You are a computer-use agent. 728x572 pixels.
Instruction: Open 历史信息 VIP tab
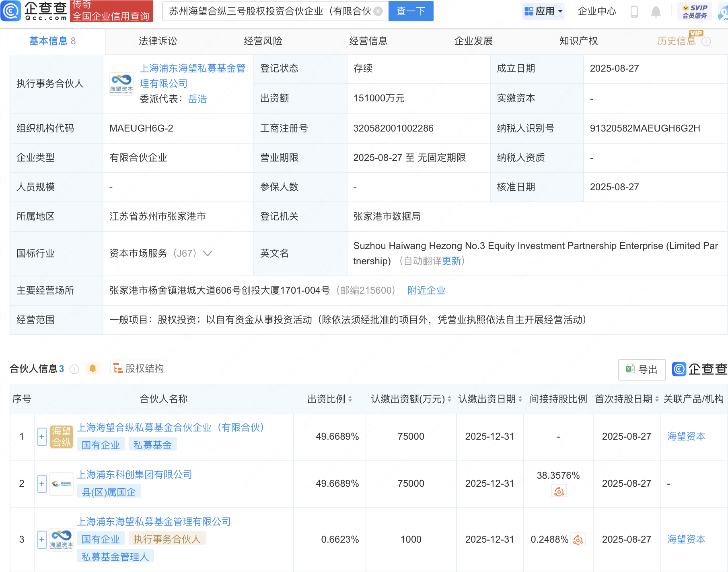point(677,41)
